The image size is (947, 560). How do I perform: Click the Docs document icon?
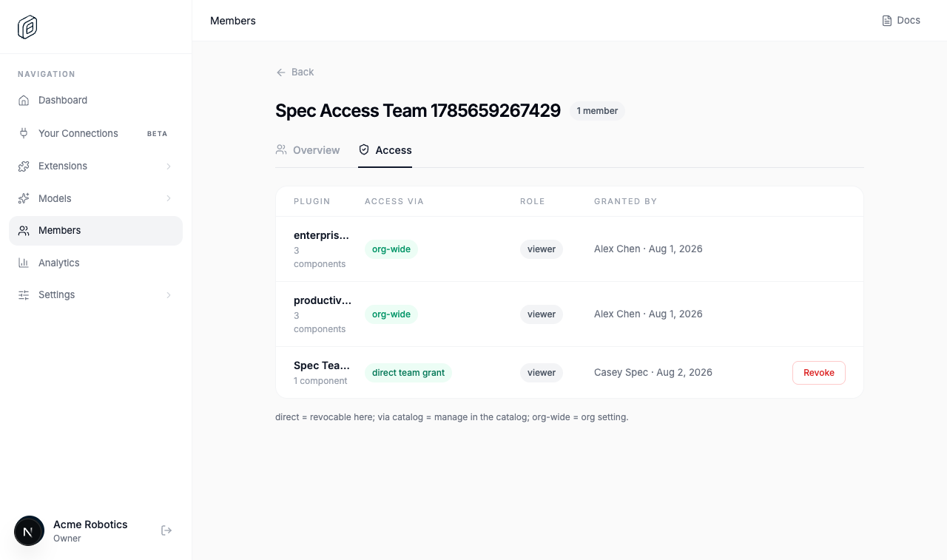coord(887,21)
